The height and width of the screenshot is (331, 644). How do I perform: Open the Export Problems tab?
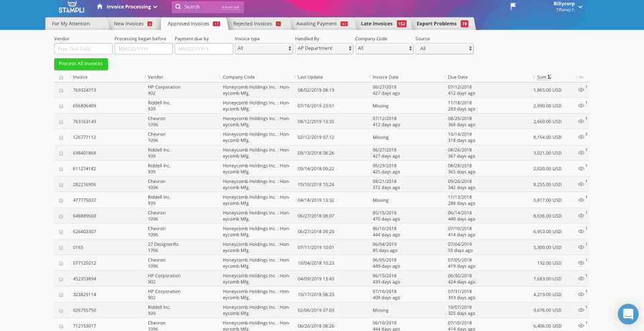pyautogui.click(x=442, y=24)
